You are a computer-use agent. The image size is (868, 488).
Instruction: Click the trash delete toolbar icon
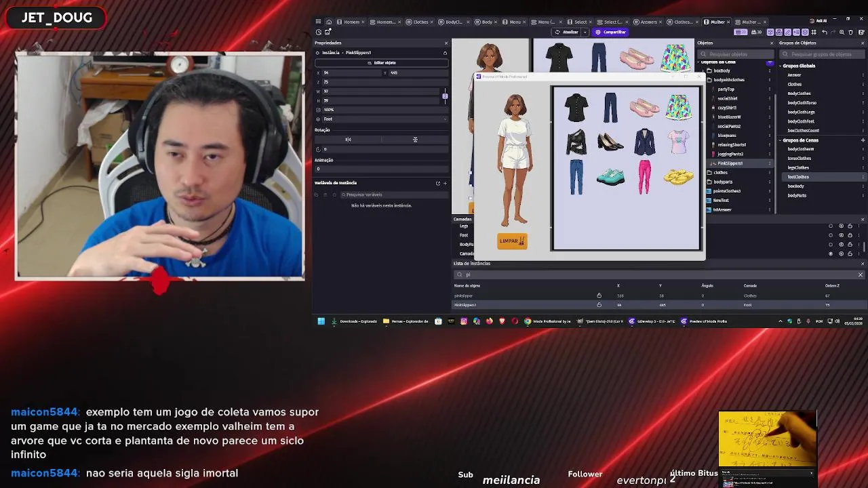tap(850, 32)
